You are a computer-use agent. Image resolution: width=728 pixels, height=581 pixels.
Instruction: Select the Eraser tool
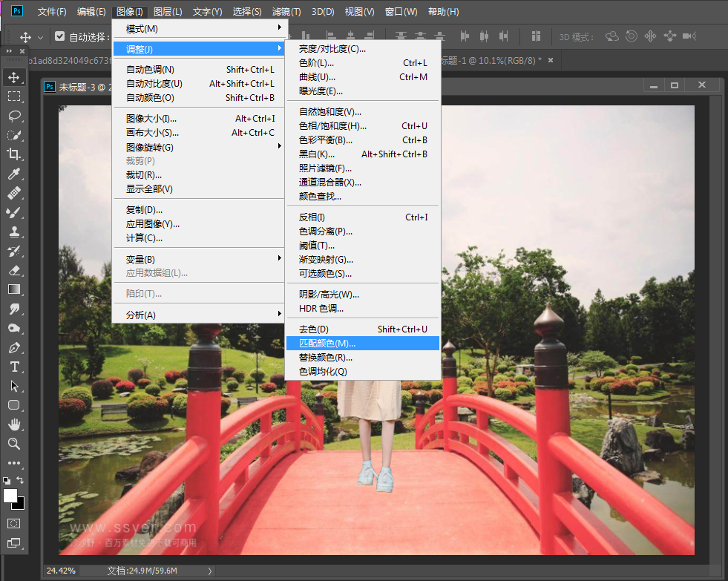click(x=14, y=270)
